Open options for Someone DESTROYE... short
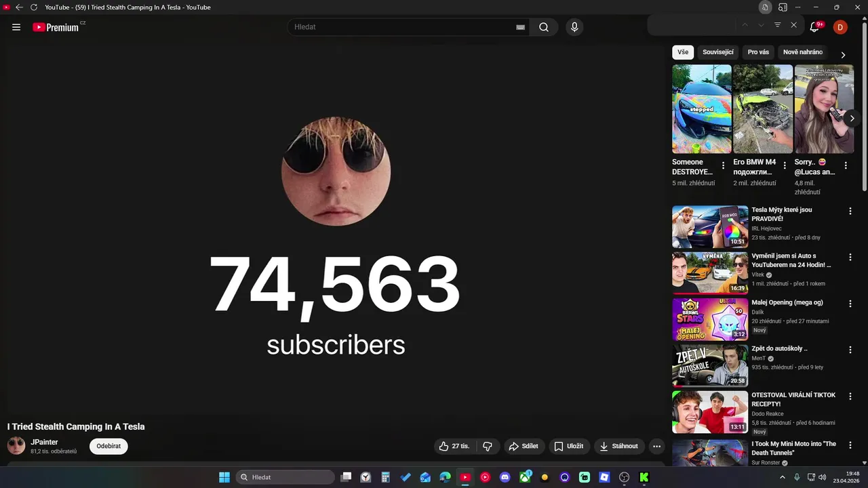This screenshot has height=488, width=868. 723,165
